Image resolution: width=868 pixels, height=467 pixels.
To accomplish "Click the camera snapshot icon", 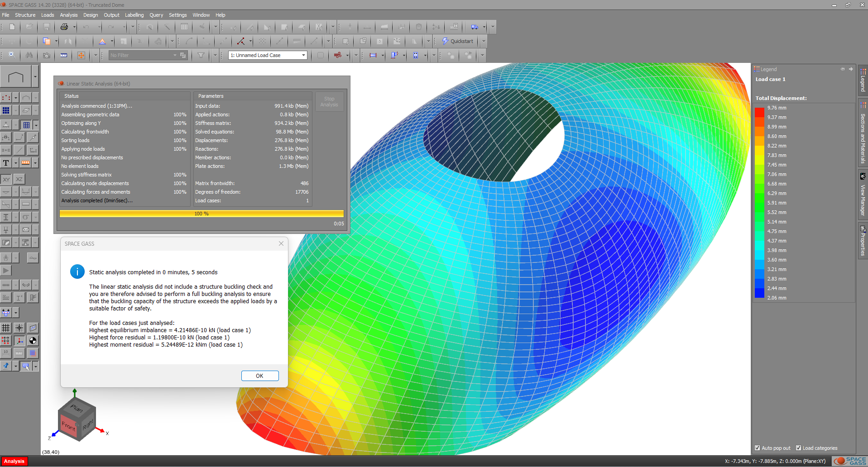I will pos(46,55).
